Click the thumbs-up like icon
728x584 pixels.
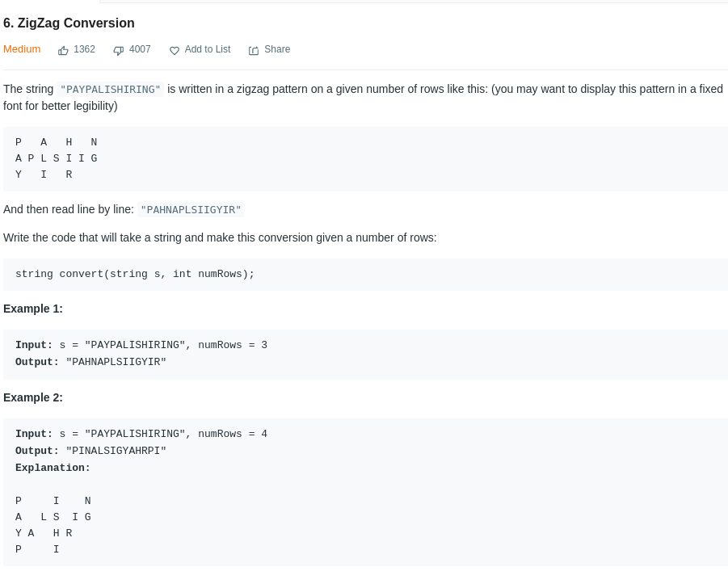tap(63, 51)
